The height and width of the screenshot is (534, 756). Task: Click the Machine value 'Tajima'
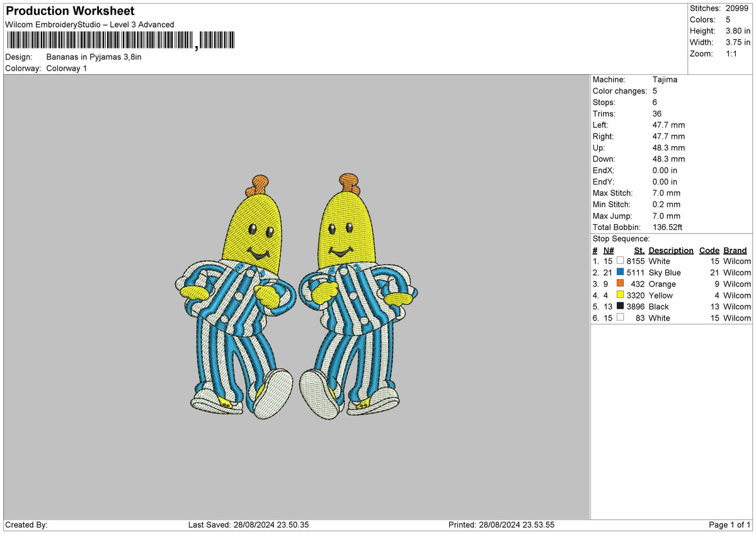(665, 79)
